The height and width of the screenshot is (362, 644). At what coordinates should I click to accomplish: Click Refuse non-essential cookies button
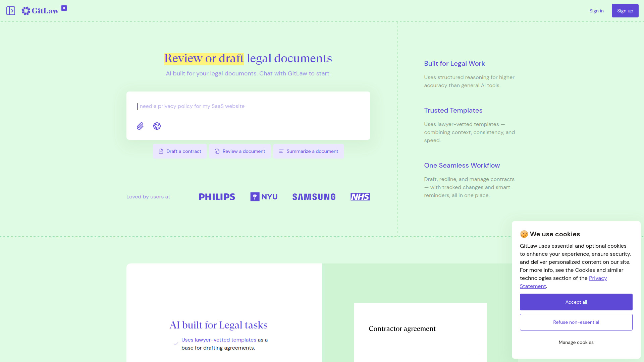(576, 322)
